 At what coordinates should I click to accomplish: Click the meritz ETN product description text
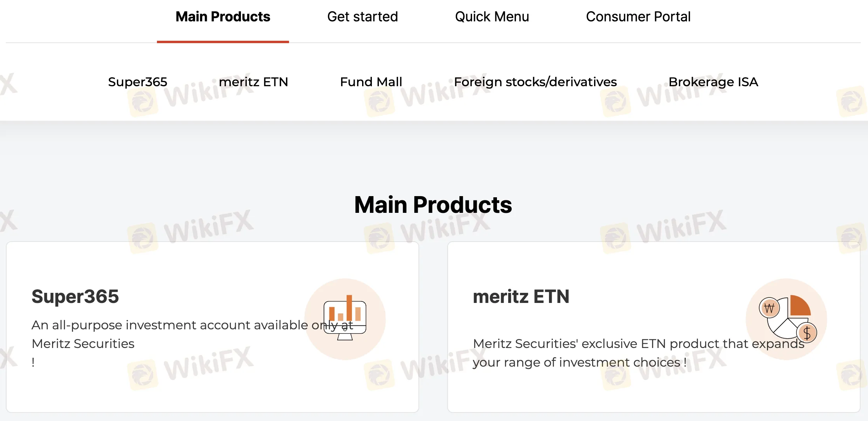coord(622,353)
